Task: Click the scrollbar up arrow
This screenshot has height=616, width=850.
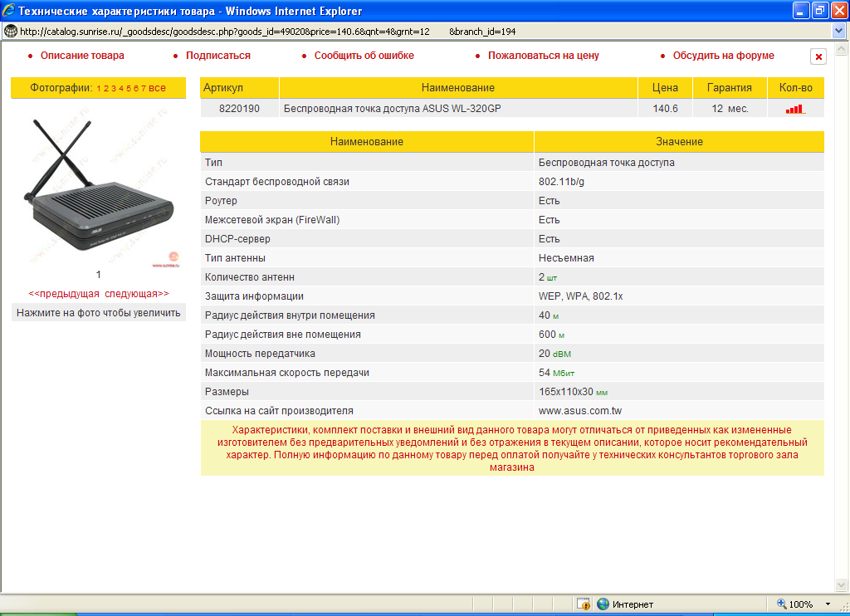Action: (x=842, y=49)
